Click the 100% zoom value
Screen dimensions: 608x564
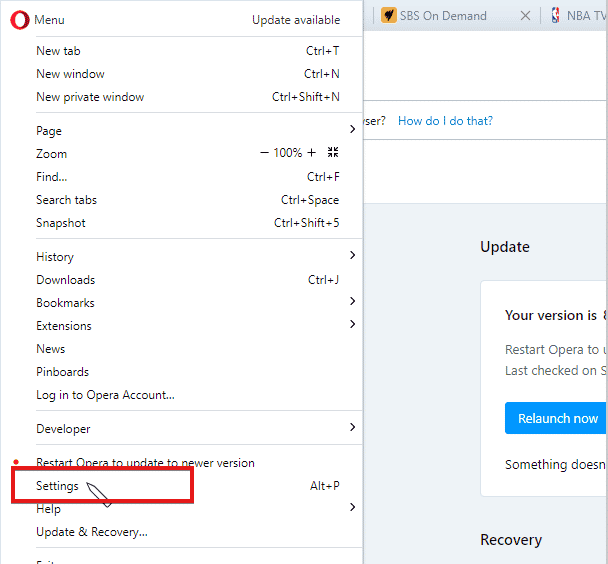(x=287, y=153)
